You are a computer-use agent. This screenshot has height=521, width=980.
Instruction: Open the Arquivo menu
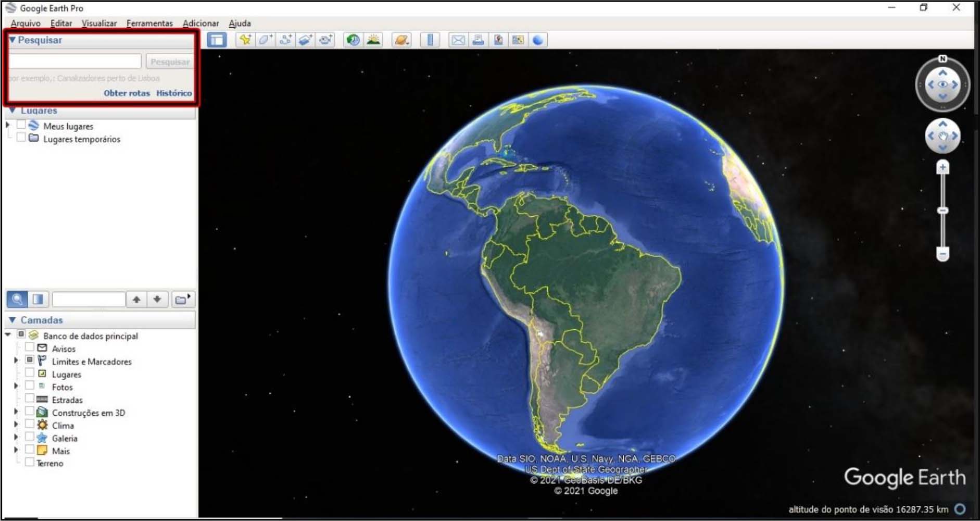26,23
